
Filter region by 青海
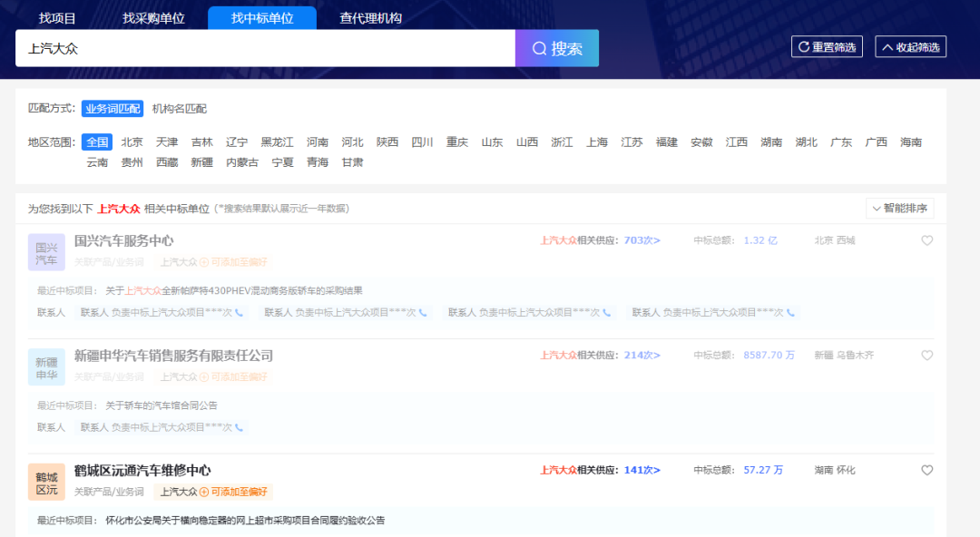point(318,162)
